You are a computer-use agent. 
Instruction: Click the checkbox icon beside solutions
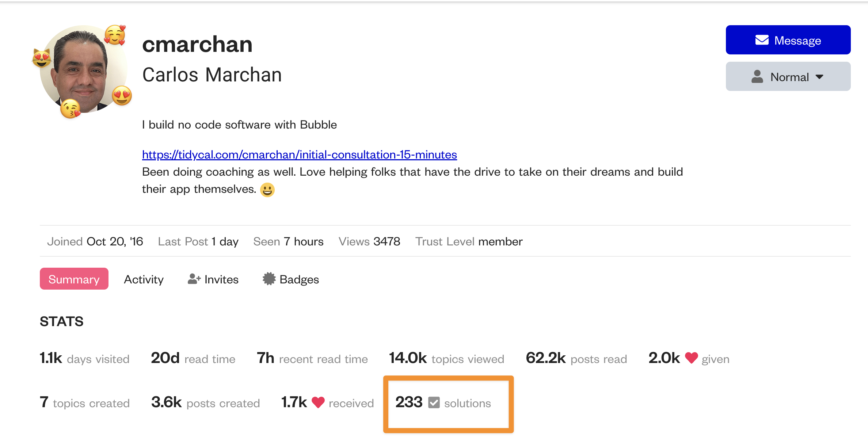434,403
